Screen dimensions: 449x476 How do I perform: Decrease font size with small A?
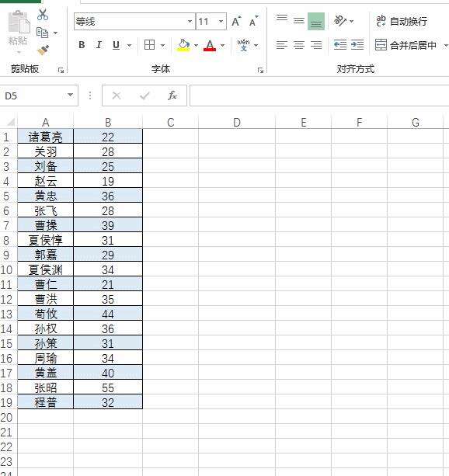253,22
